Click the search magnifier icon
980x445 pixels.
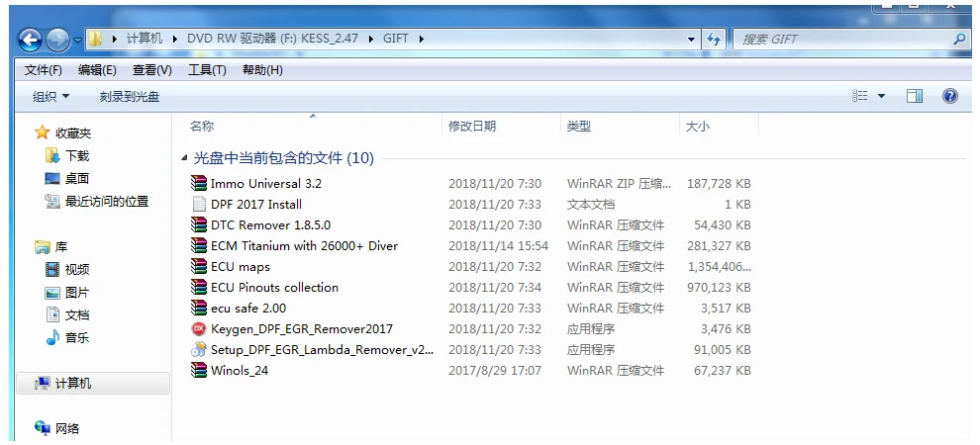tap(959, 39)
